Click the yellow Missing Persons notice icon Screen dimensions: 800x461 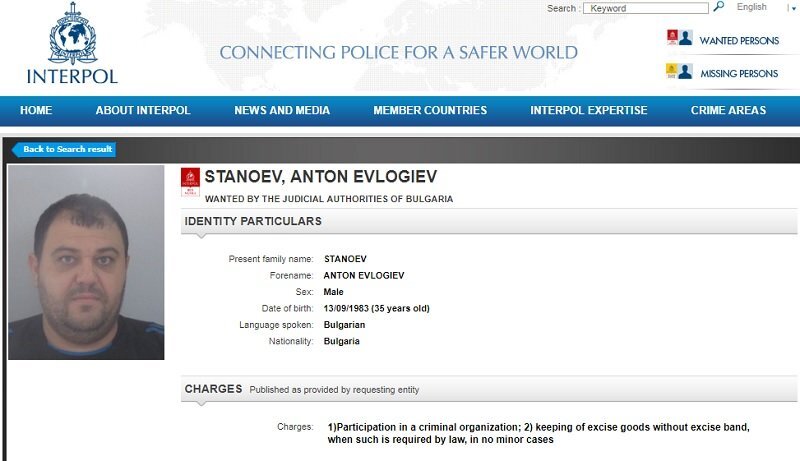point(671,71)
